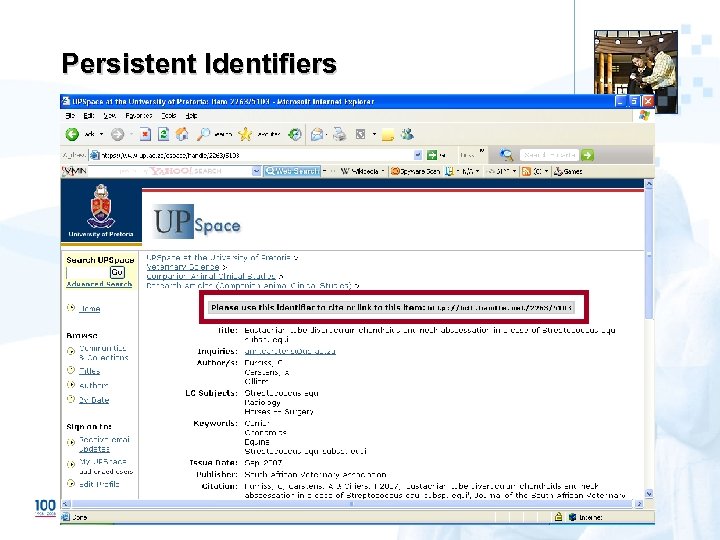Screen dimensions: 720x540
Task: Click the Wikipedia toolbar button
Action: tap(360, 171)
